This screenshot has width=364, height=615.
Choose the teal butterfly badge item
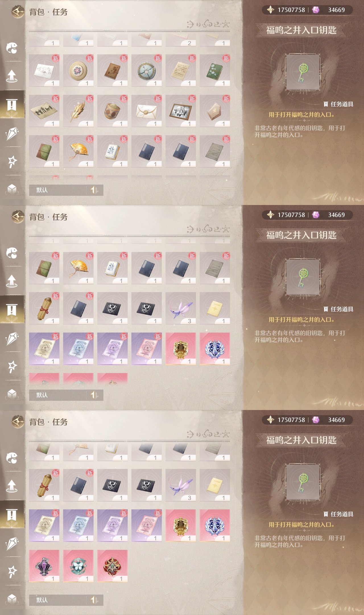click(x=78, y=566)
